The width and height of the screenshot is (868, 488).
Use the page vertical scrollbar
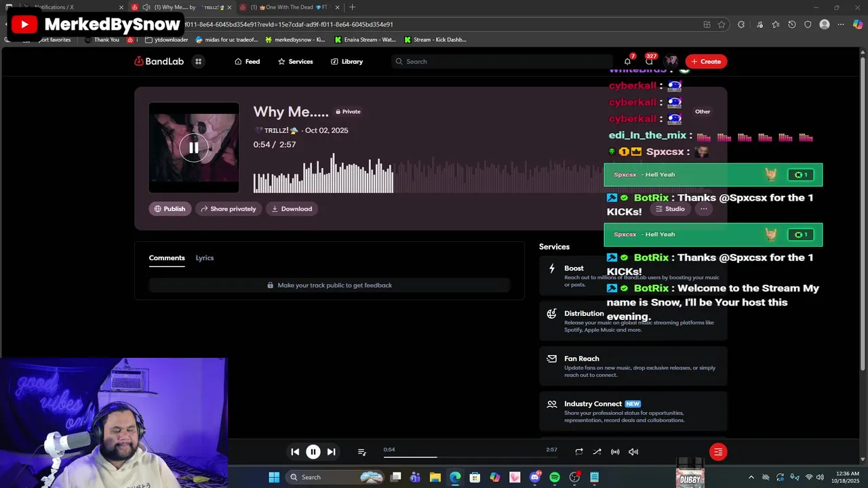coord(863,213)
